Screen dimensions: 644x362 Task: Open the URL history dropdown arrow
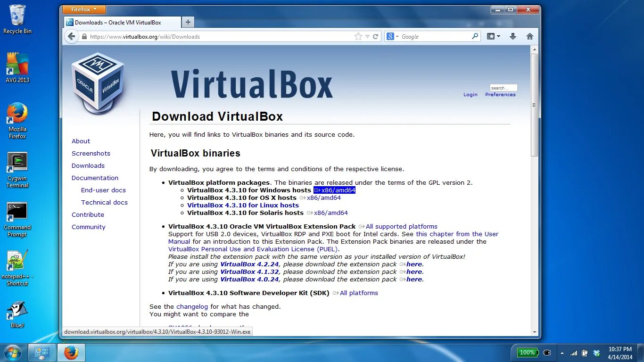[367, 37]
